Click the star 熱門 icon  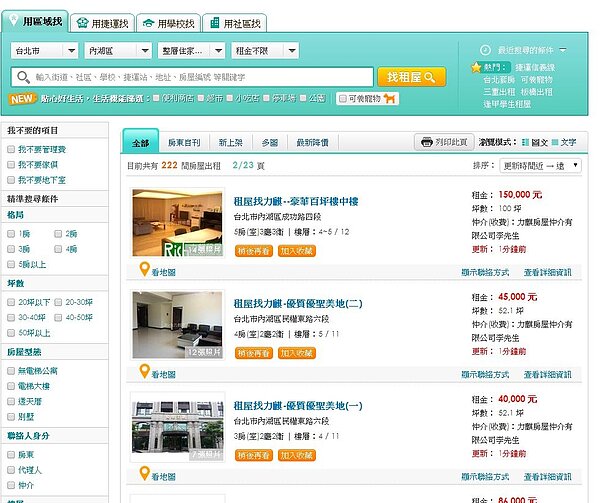click(x=476, y=67)
